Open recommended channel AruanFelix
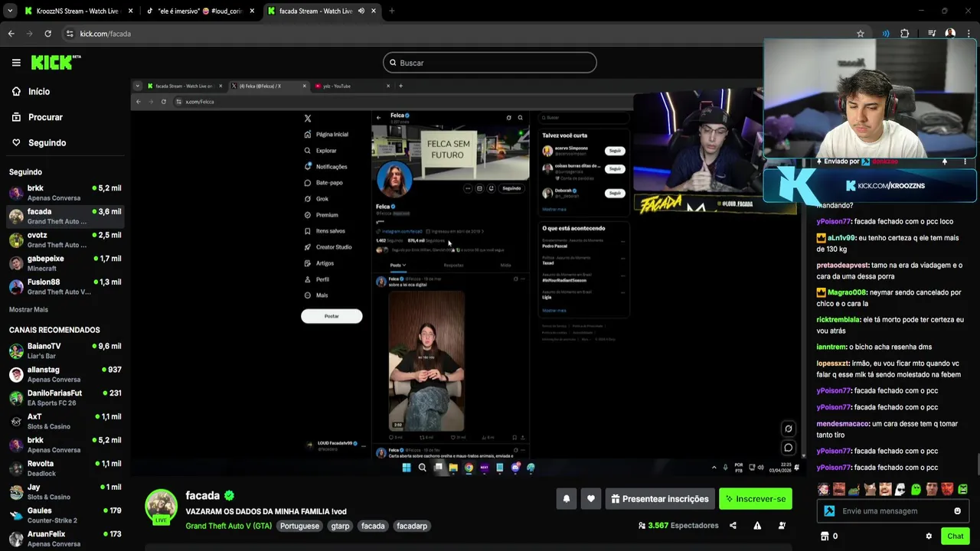 [65, 539]
